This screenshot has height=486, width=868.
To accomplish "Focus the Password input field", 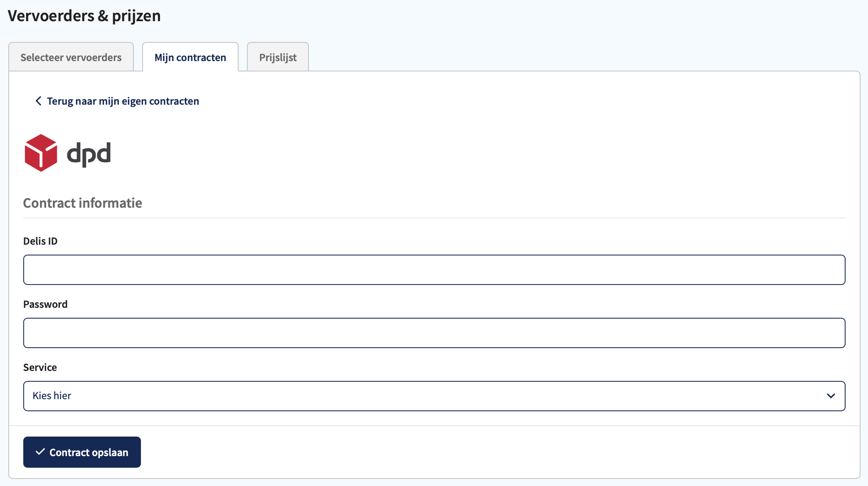I will (434, 333).
